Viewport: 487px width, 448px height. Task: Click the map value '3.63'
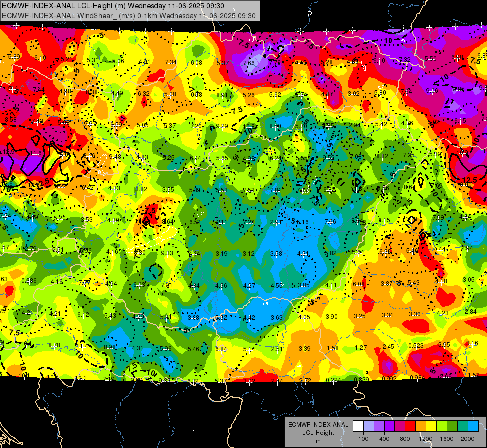[277, 318]
